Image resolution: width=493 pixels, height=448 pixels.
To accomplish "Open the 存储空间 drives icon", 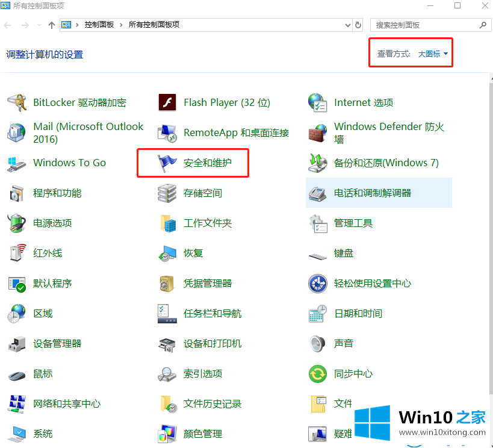I will pos(167,193).
